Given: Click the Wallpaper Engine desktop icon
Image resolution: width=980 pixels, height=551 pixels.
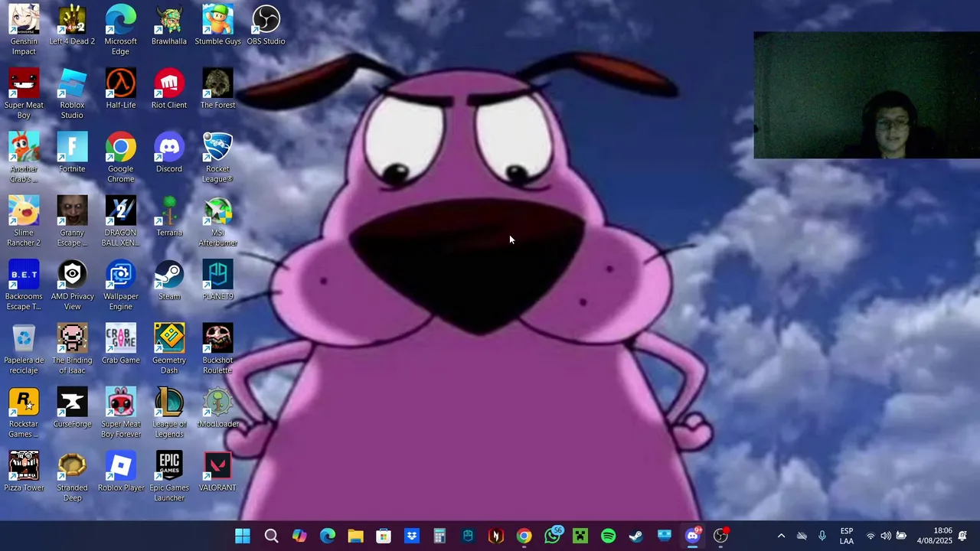Looking at the screenshot, I should coord(120,285).
